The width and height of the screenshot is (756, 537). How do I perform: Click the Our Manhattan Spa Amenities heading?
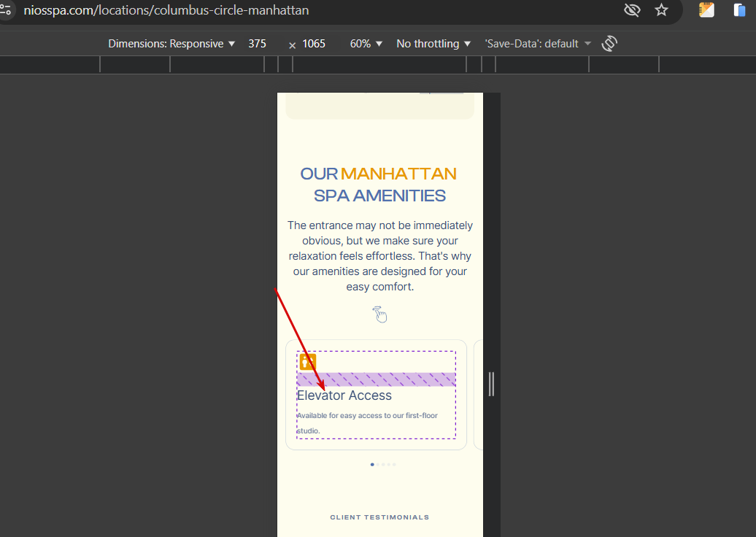pos(379,185)
